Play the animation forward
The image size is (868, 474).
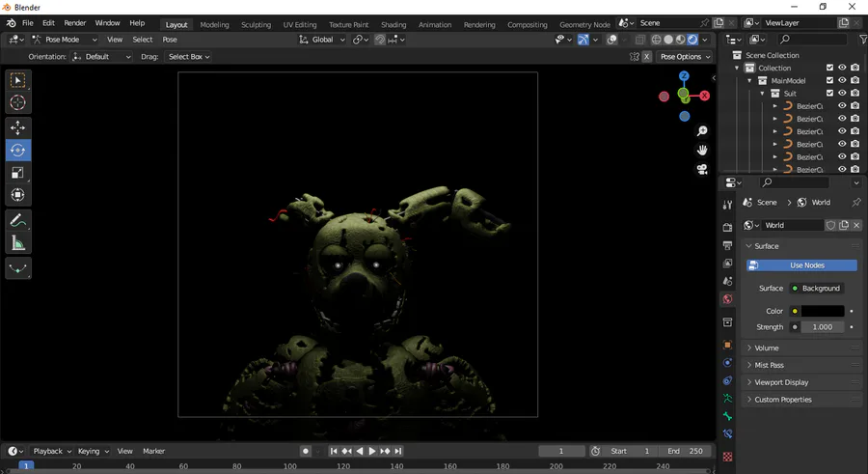click(x=372, y=451)
